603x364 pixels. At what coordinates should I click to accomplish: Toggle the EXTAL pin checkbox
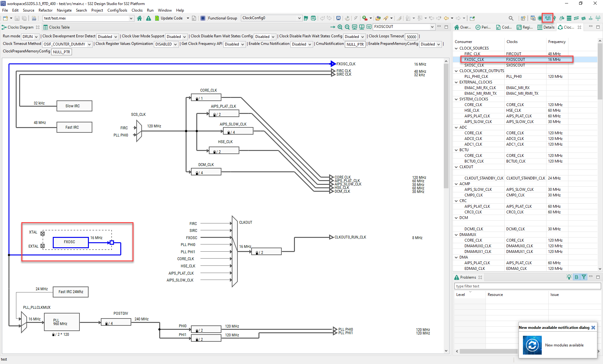tap(43, 246)
